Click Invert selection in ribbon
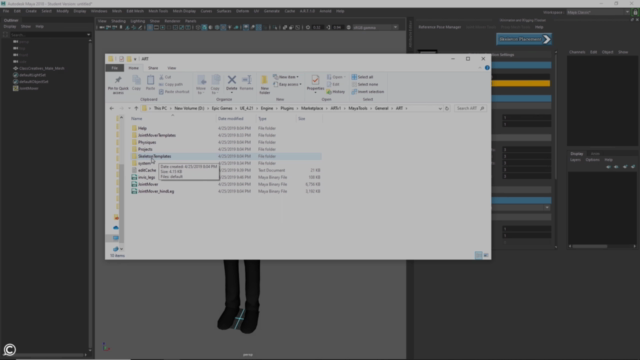This screenshot has width=640, height=360. (x=368, y=92)
